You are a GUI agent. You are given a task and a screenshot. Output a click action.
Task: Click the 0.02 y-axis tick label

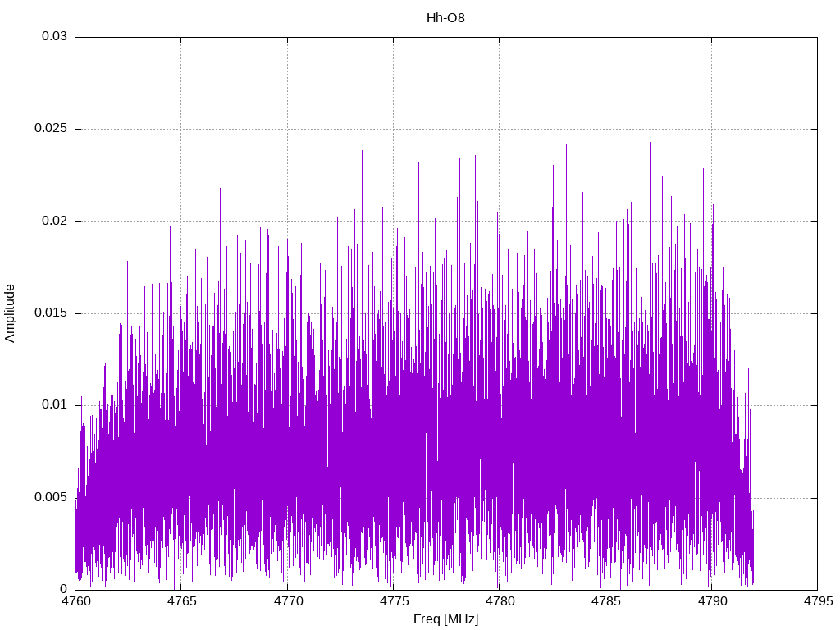pos(55,221)
